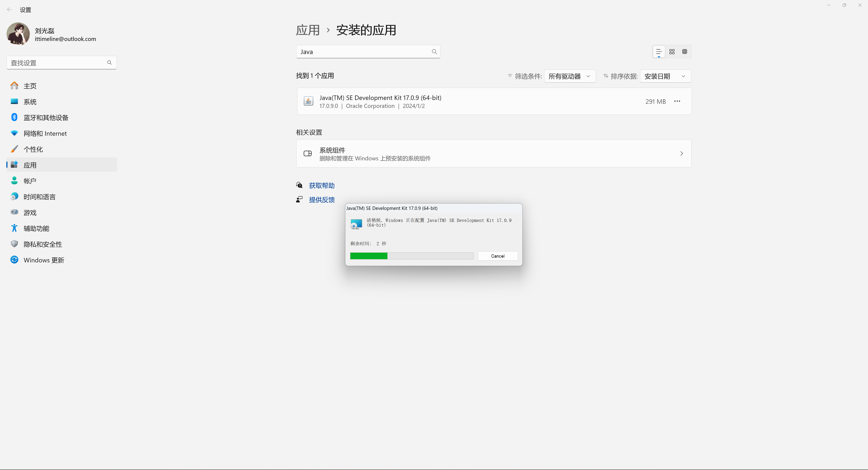Switch to grid view layout

click(672, 52)
